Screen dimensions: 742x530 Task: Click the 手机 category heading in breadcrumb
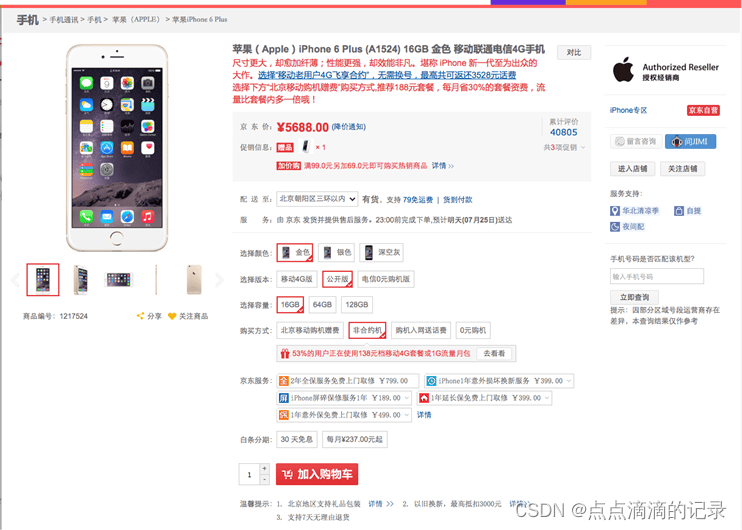27,20
